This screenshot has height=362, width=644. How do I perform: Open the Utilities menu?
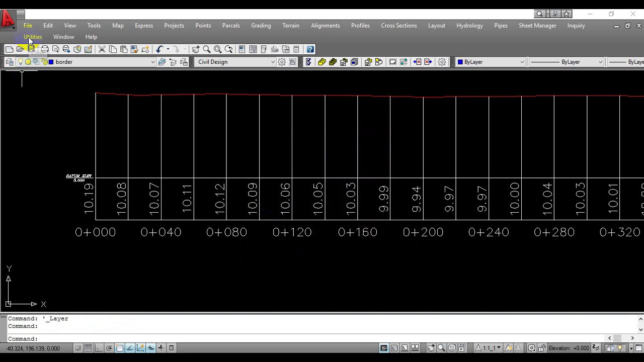tap(33, 37)
